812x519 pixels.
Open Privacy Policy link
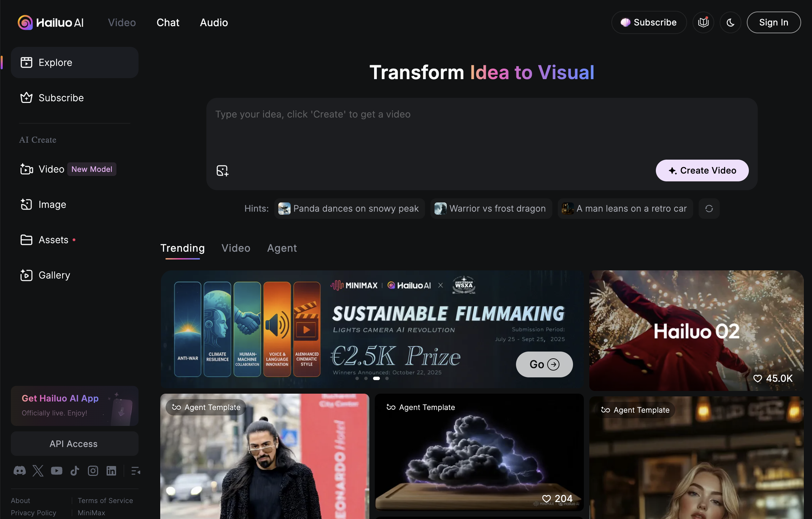[x=34, y=513]
